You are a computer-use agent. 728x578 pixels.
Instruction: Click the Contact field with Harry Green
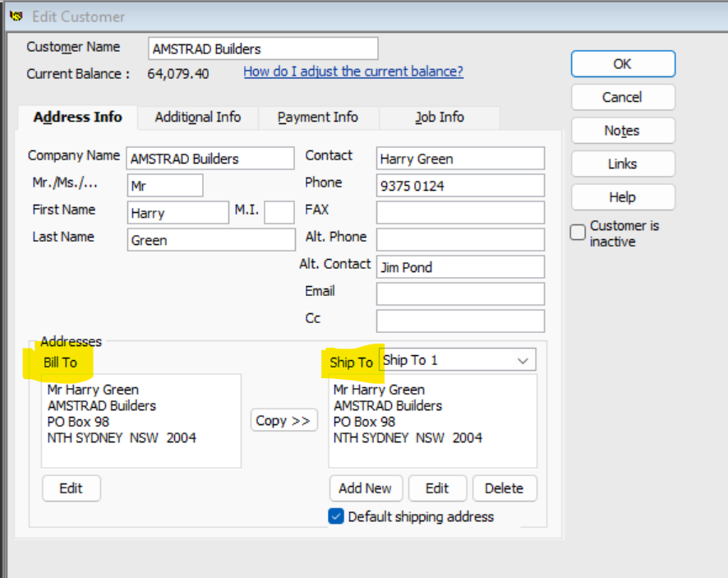[461, 159]
